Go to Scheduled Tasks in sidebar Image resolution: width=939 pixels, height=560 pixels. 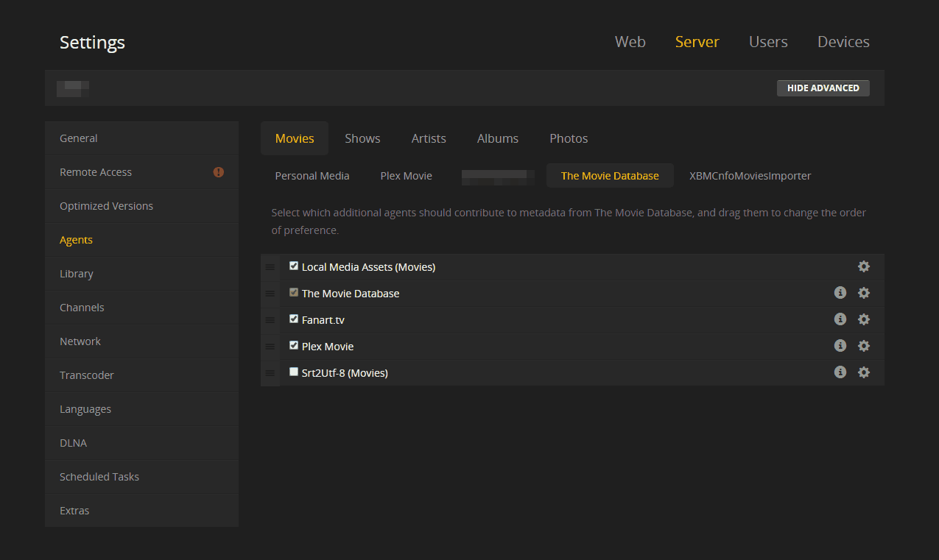tap(99, 477)
